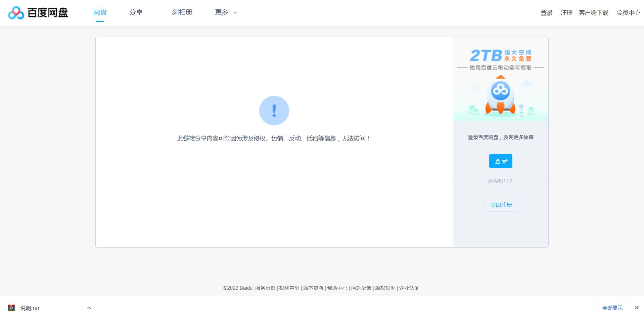Expand the 说明.rar download options chevron
Screen dimensions: 644x319
[89, 308]
